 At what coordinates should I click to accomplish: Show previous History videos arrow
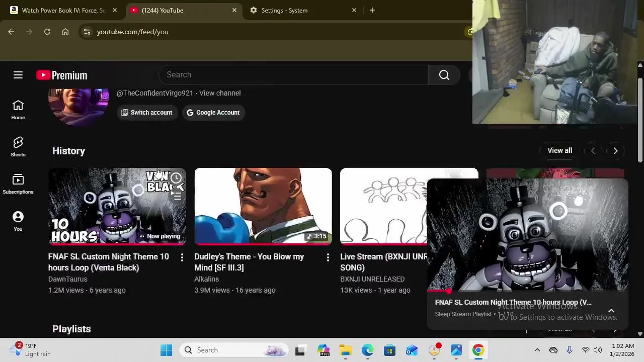click(593, 151)
